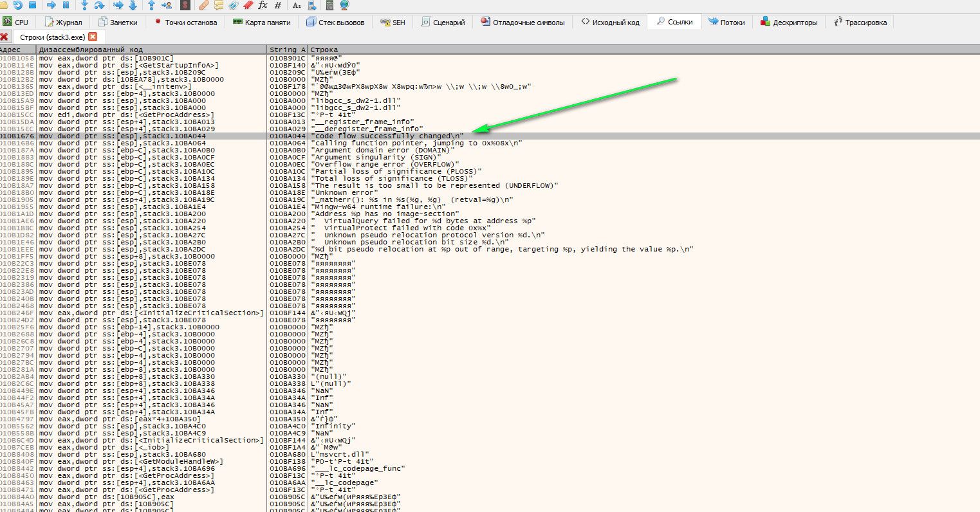Open the red Bookmarks icon

point(247,5)
